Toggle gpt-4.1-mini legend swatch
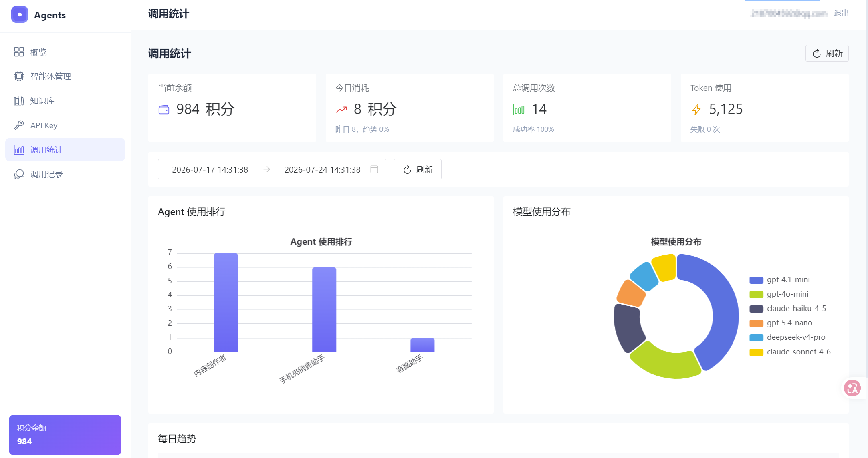Image resolution: width=868 pixels, height=458 pixels. (x=756, y=280)
